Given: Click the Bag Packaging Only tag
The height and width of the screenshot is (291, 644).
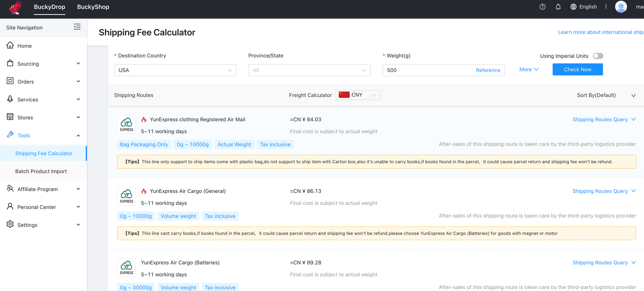Looking at the screenshot, I should [x=144, y=144].
